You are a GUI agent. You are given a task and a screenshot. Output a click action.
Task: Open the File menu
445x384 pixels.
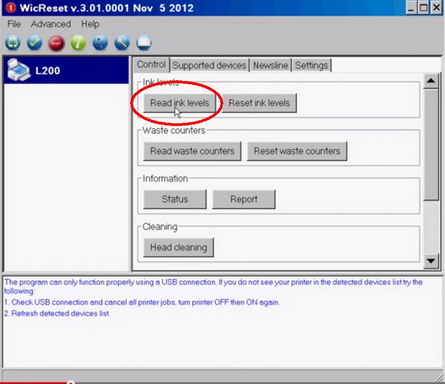coord(14,24)
